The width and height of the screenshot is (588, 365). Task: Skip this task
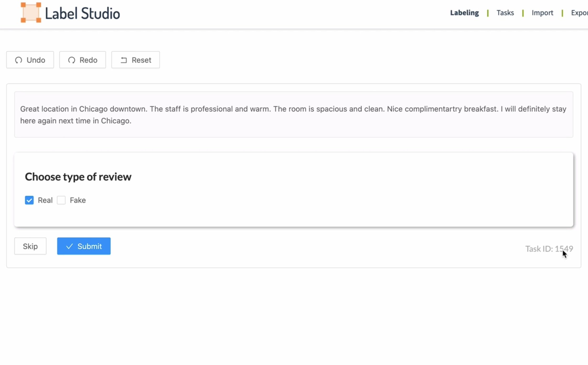pyautogui.click(x=30, y=246)
